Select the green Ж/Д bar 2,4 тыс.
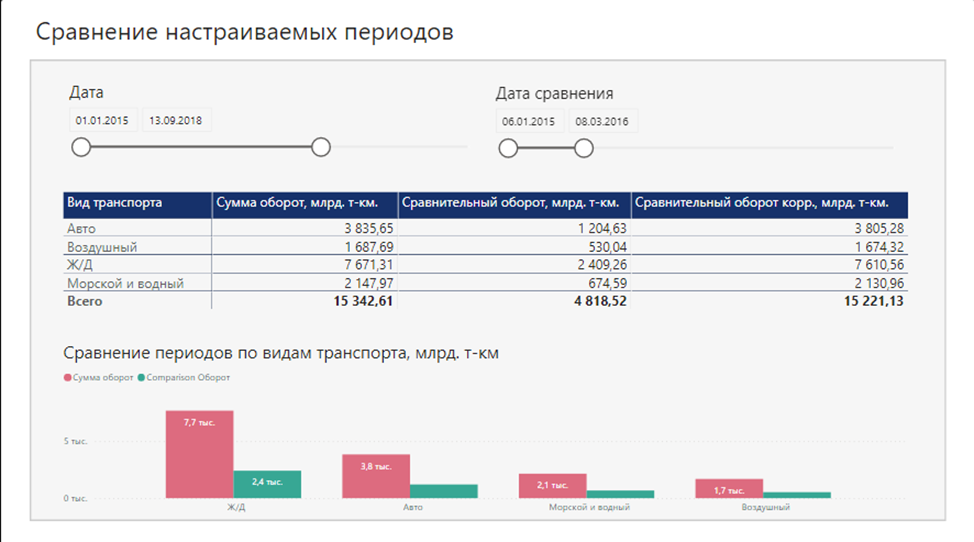 click(267, 484)
